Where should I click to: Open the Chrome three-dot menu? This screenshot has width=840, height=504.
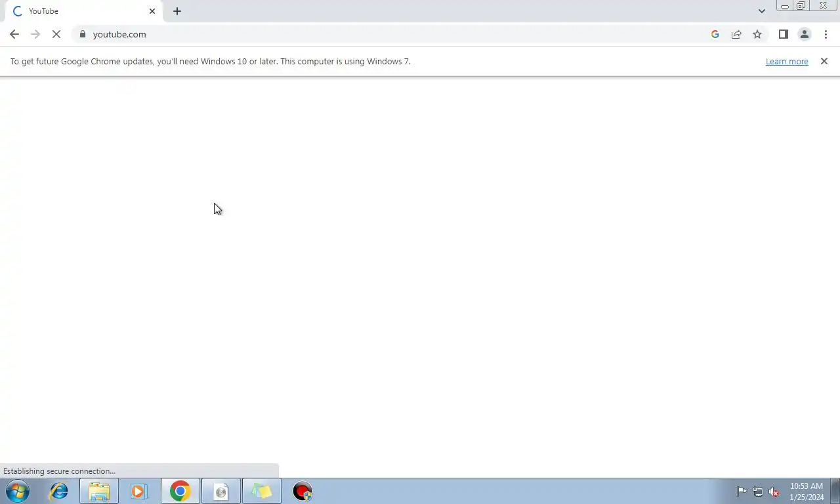826,34
